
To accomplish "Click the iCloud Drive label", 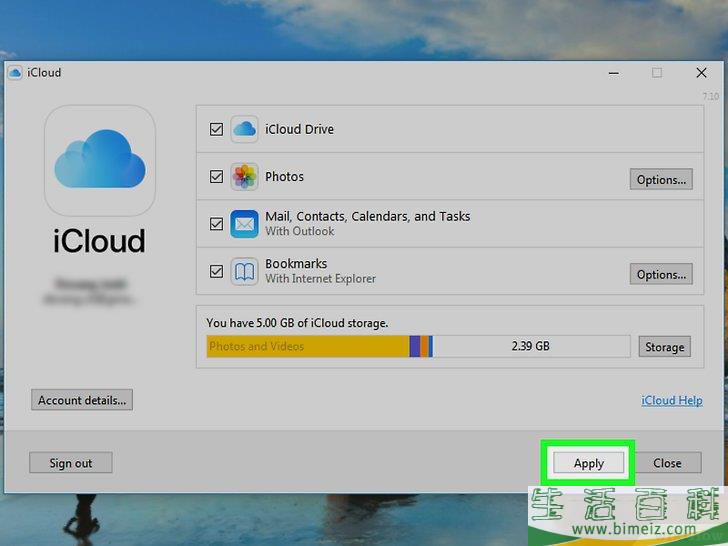I will point(299,130).
